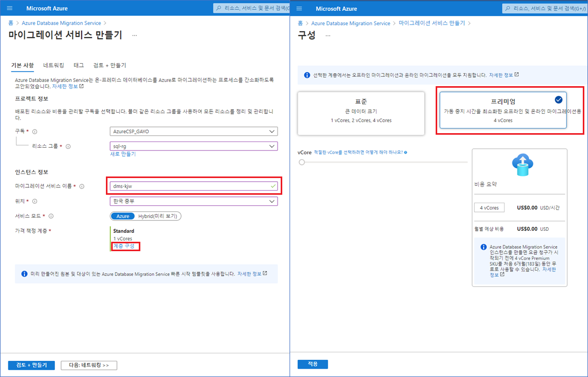The width and height of the screenshot is (588, 377).
Task: Open ellipsis menu beside 구성 title
Action: coord(328,36)
